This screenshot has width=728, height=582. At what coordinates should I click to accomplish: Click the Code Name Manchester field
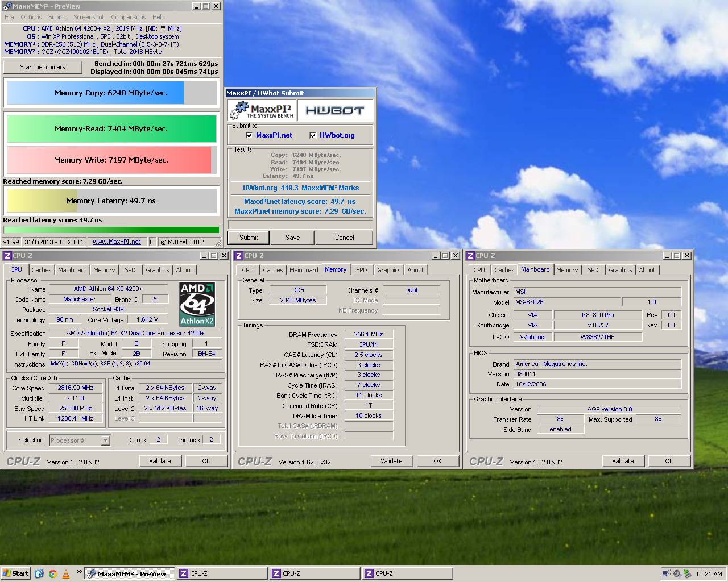80,299
